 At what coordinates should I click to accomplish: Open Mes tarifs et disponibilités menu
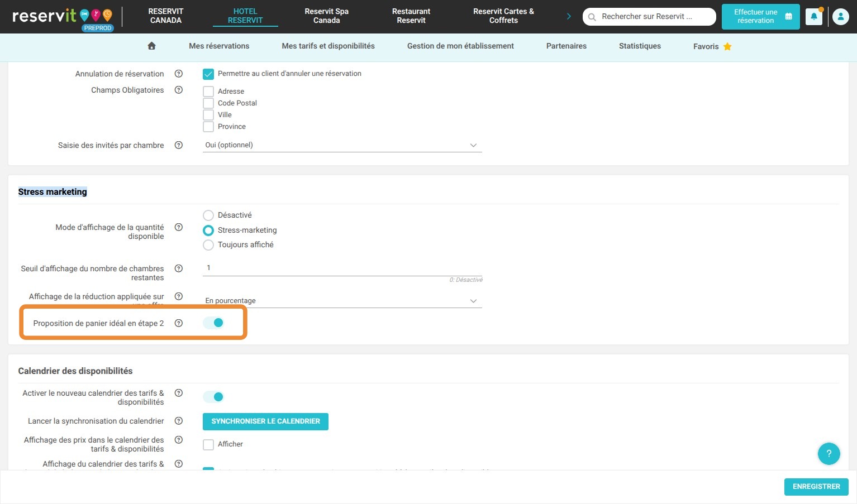pyautogui.click(x=328, y=46)
